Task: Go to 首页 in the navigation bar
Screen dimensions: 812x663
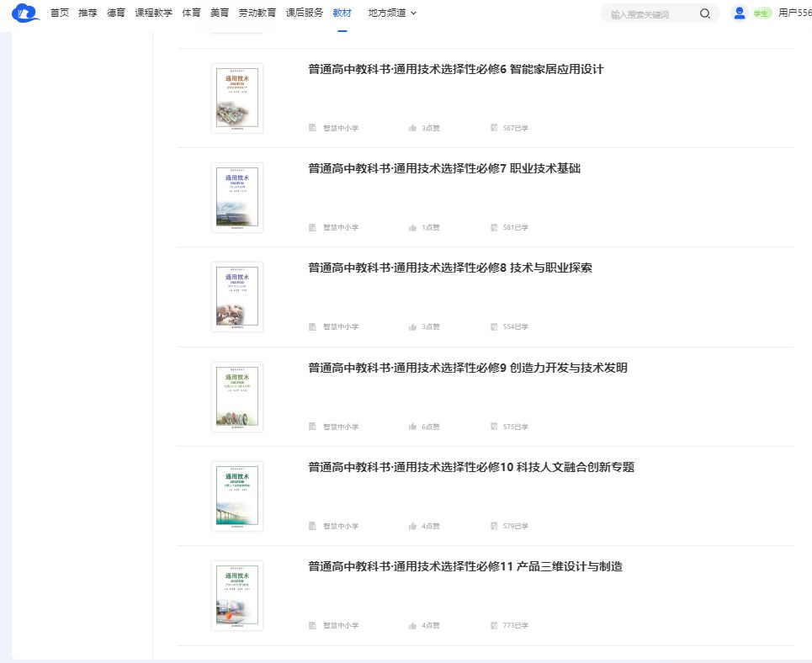Action: 60,13
